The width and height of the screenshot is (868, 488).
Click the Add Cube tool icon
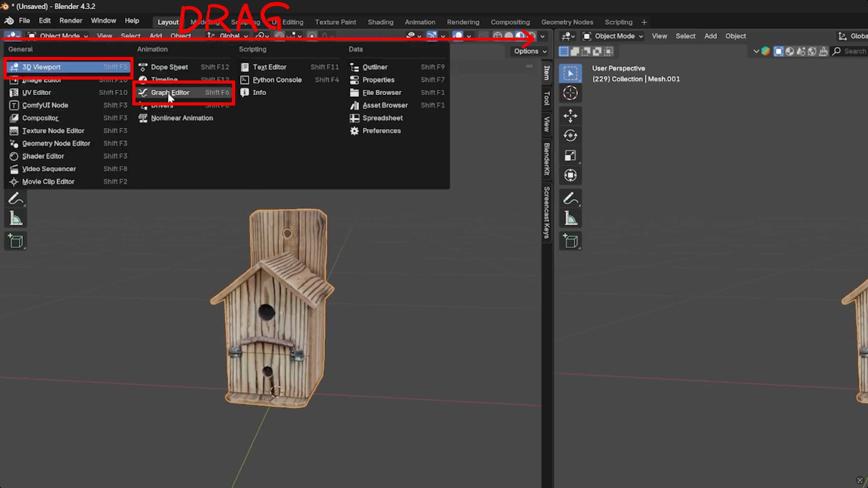[x=571, y=241]
